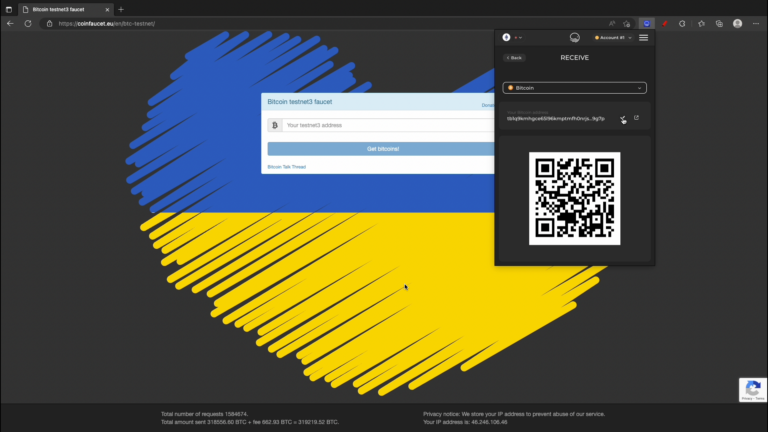The height and width of the screenshot is (432, 768).
Task: Reload the faucet page
Action: point(28,24)
